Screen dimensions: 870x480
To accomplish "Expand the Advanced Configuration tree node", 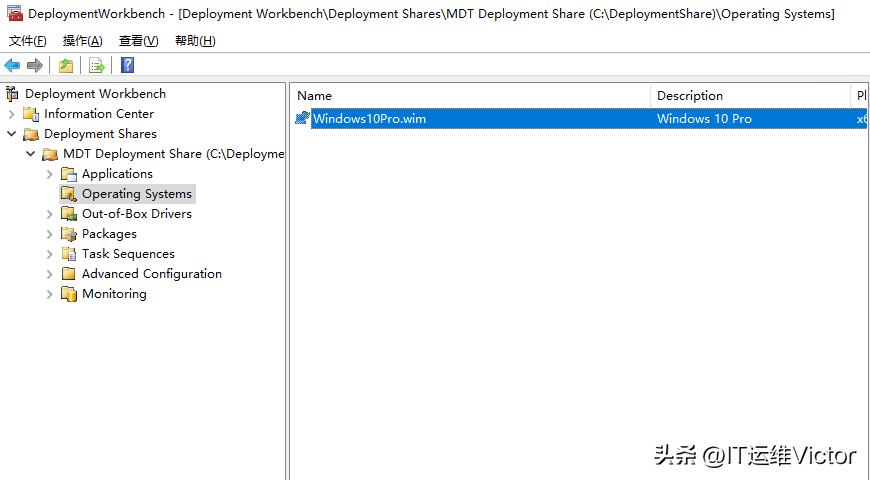I will 49,274.
